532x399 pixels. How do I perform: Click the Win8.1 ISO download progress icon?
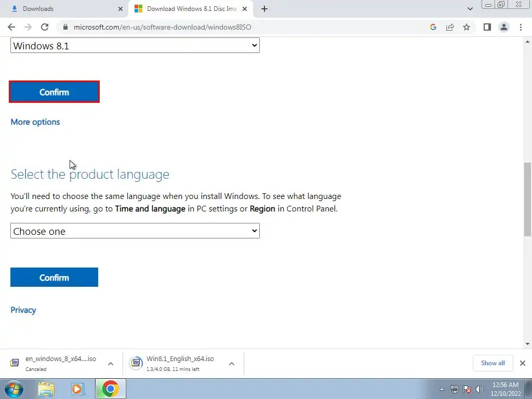136,363
